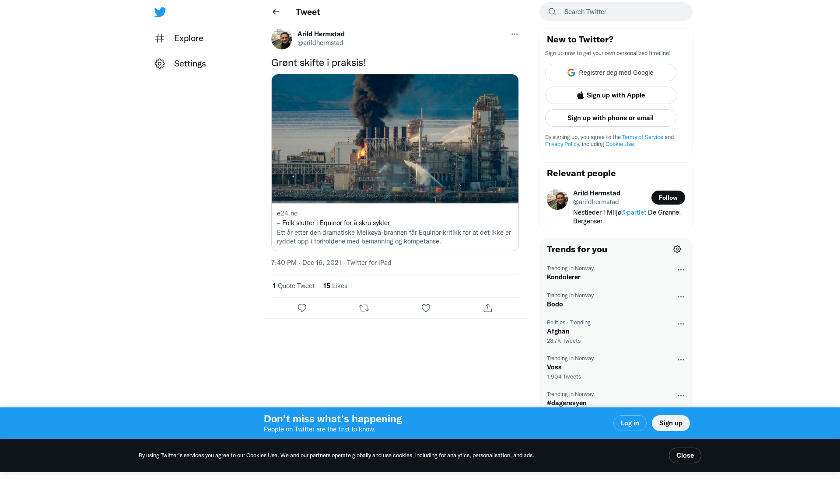
Task: Open the e24.no article headline about Equinor
Action: [333, 223]
